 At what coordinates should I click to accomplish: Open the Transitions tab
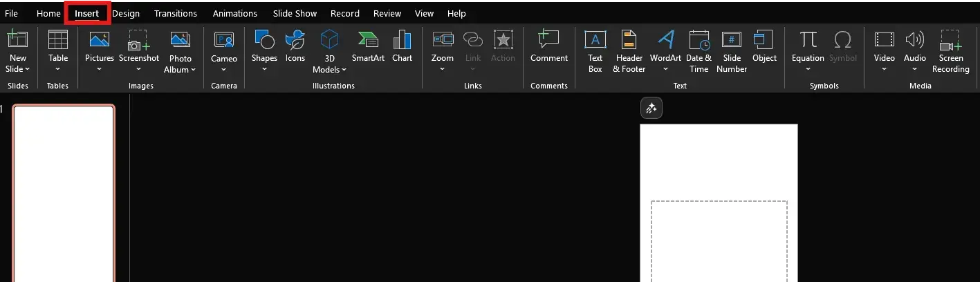[176, 13]
